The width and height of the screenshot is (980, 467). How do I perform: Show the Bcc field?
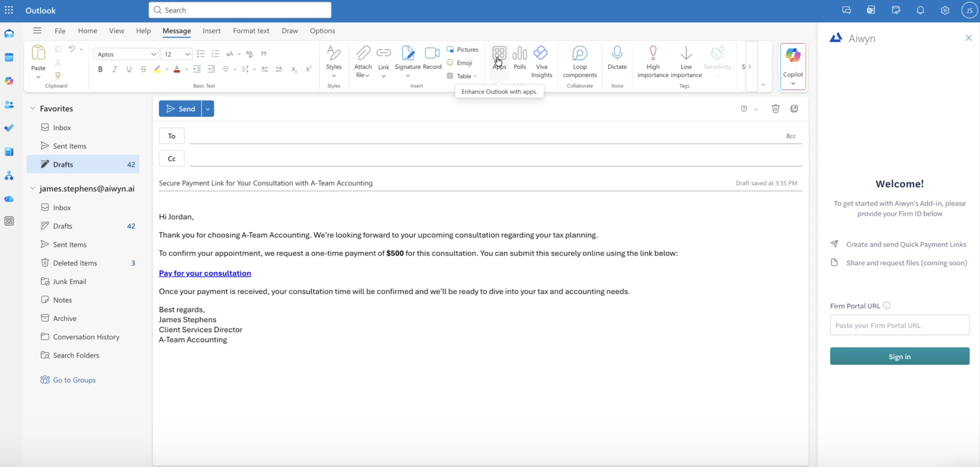[x=791, y=136]
